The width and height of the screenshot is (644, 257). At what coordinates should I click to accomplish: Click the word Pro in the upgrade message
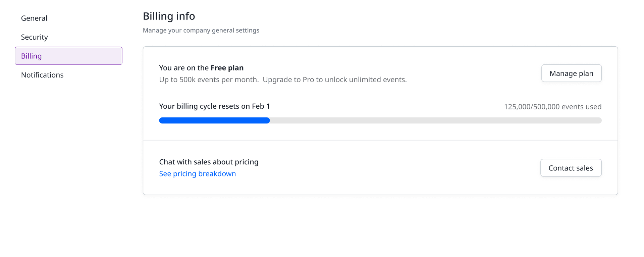pyautogui.click(x=308, y=80)
